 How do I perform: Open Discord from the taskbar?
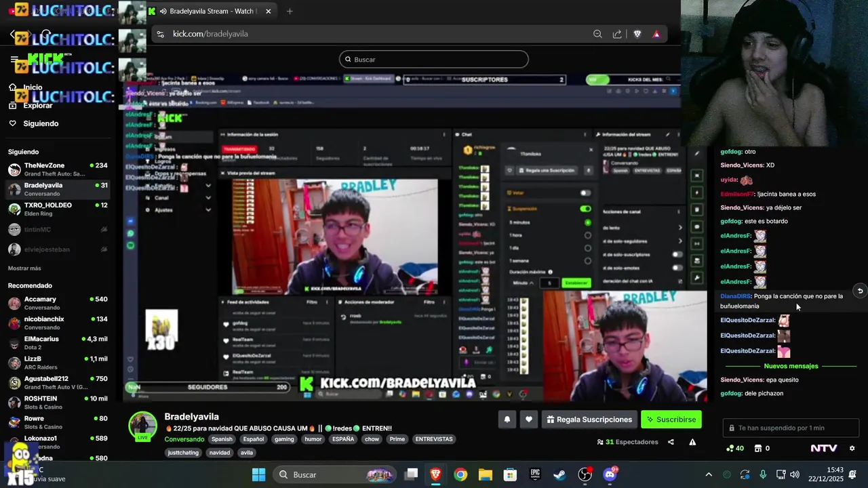[x=610, y=474]
